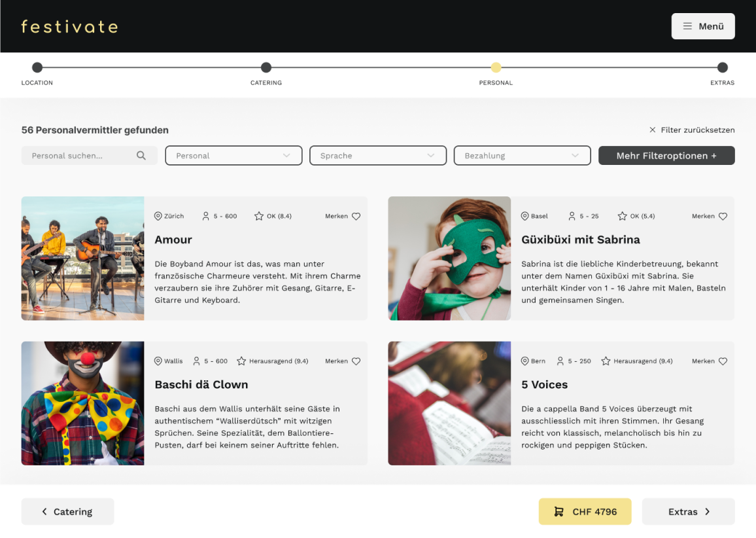Viewport: 756px width, 538px height.
Task: Expand the Sprache dropdown
Action: click(378, 156)
